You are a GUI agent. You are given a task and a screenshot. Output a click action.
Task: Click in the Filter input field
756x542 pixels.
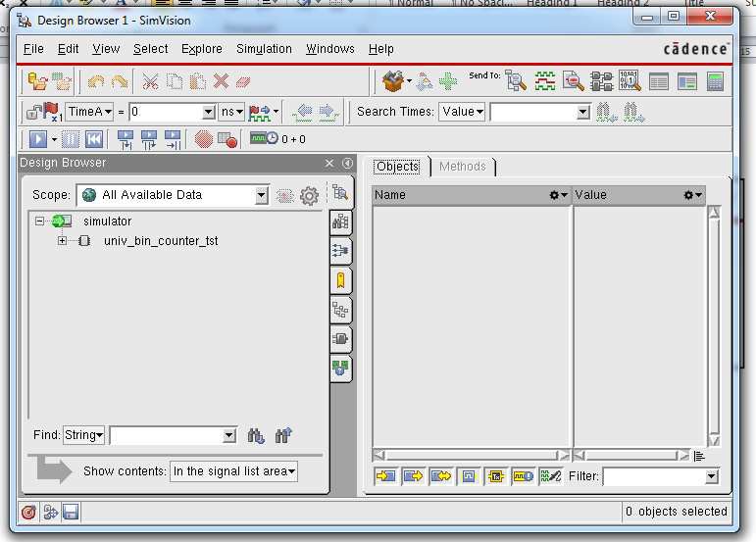tap(654, 477)
